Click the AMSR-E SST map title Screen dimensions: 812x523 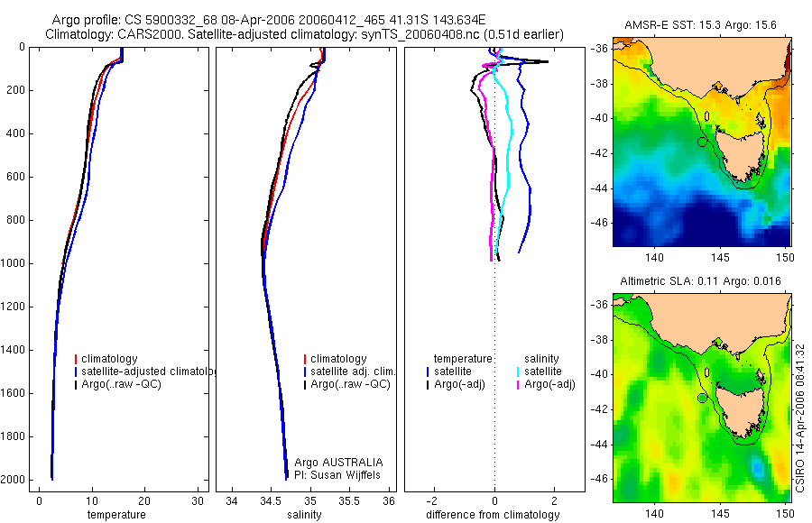pyautogui.click(x=701, y=25)
